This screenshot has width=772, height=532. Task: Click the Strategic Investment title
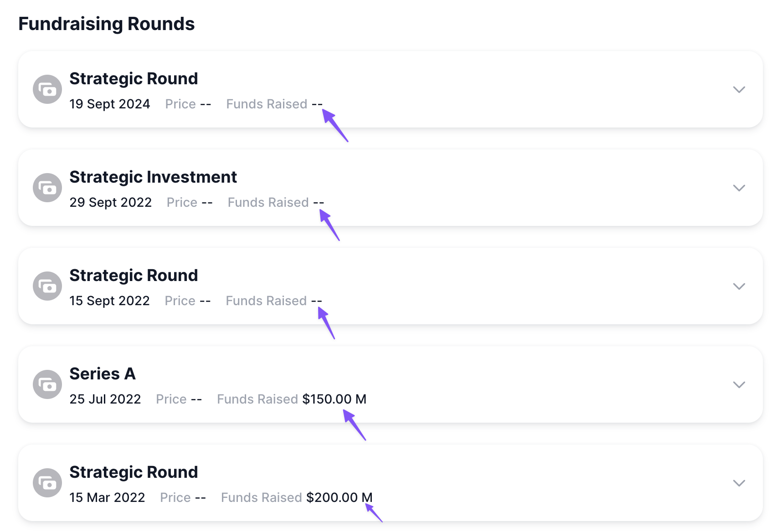(x=153, y=177)
